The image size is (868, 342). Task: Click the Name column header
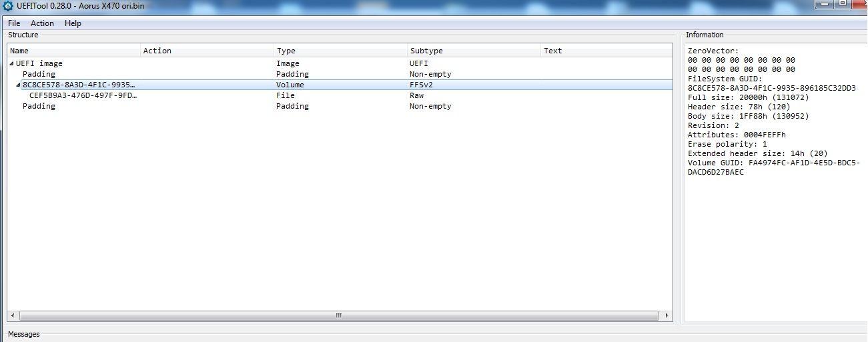[74, 51]
